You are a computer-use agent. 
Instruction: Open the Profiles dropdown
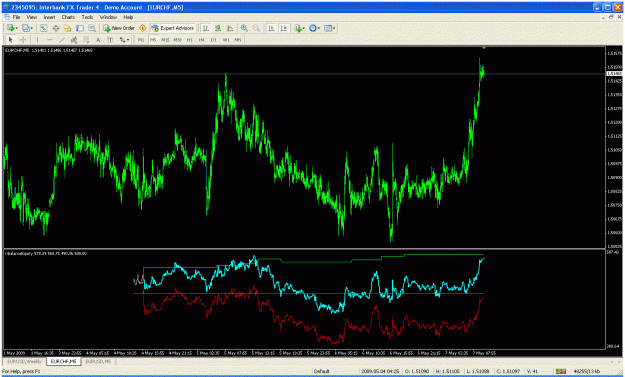(28, 28)
